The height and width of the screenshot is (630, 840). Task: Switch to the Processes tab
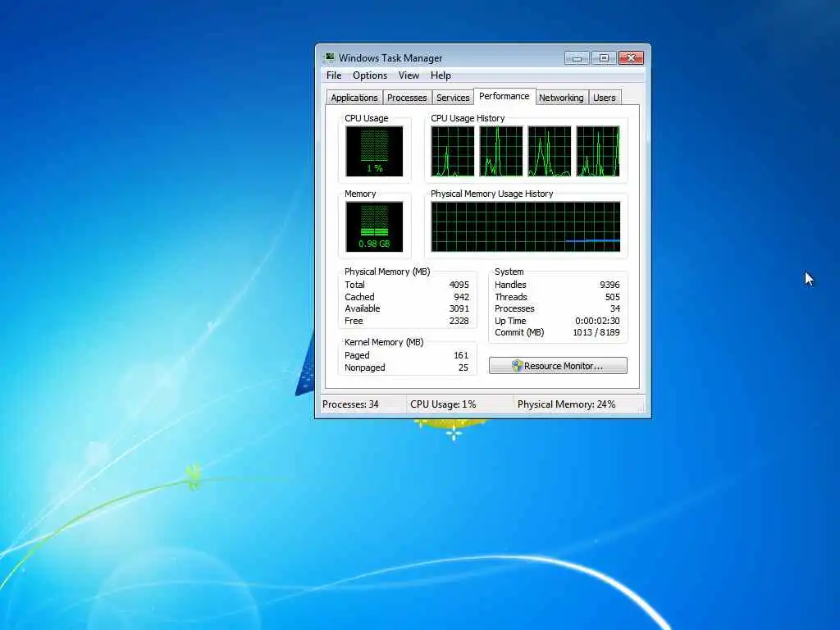click(407, 98)
